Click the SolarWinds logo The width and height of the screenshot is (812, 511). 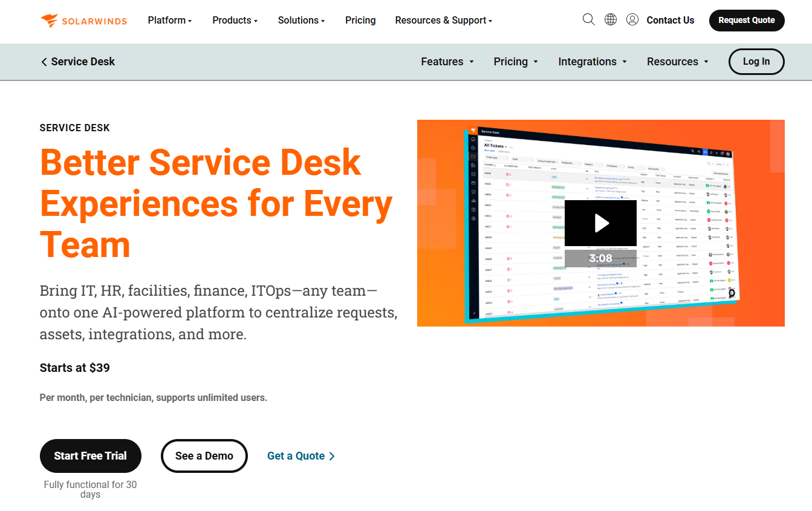84,21
